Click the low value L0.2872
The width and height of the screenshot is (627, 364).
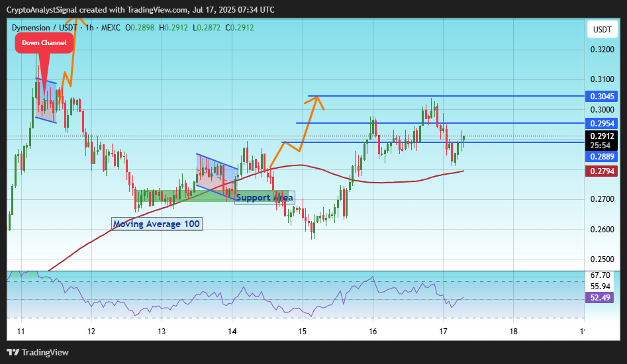point(207,28)
